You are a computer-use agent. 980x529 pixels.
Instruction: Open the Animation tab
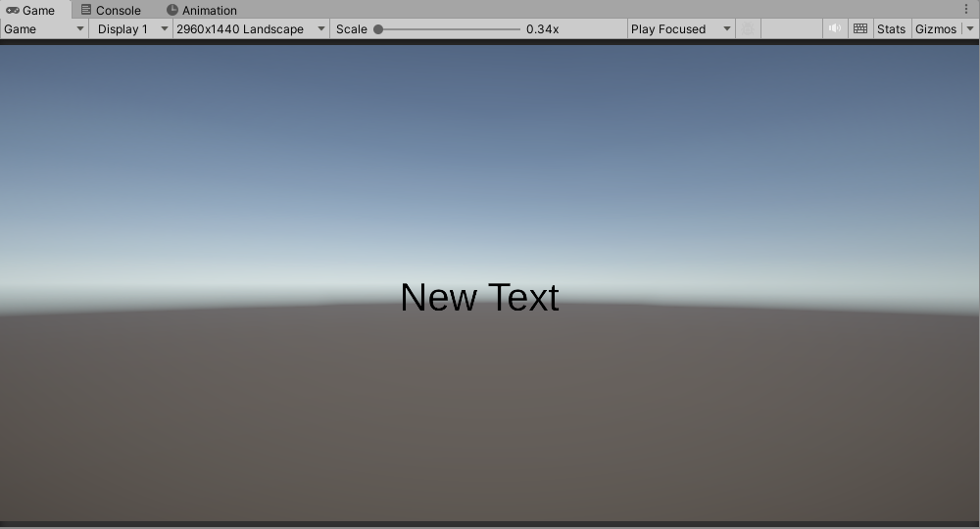[x=202, y=10]
